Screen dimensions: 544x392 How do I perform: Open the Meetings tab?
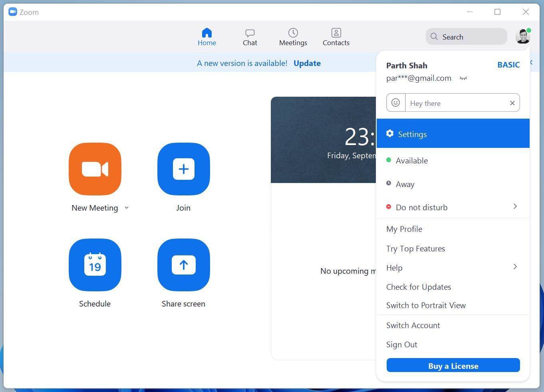tap(293, 37)
